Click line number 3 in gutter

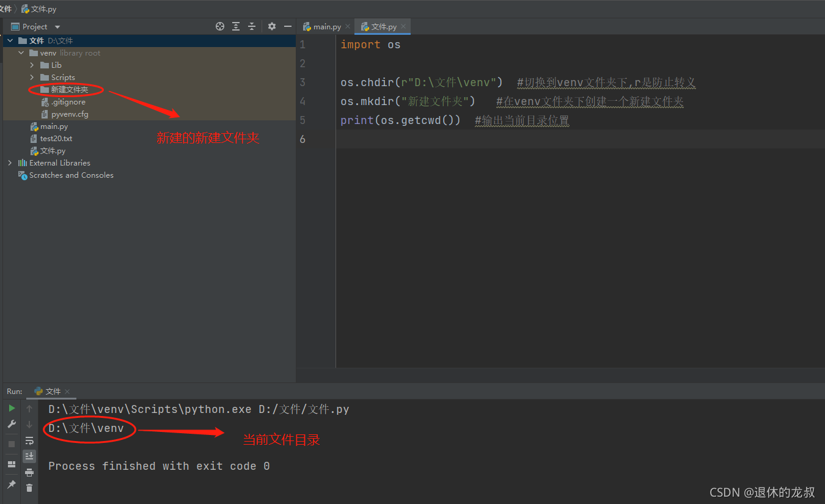(x=302, y=82)
